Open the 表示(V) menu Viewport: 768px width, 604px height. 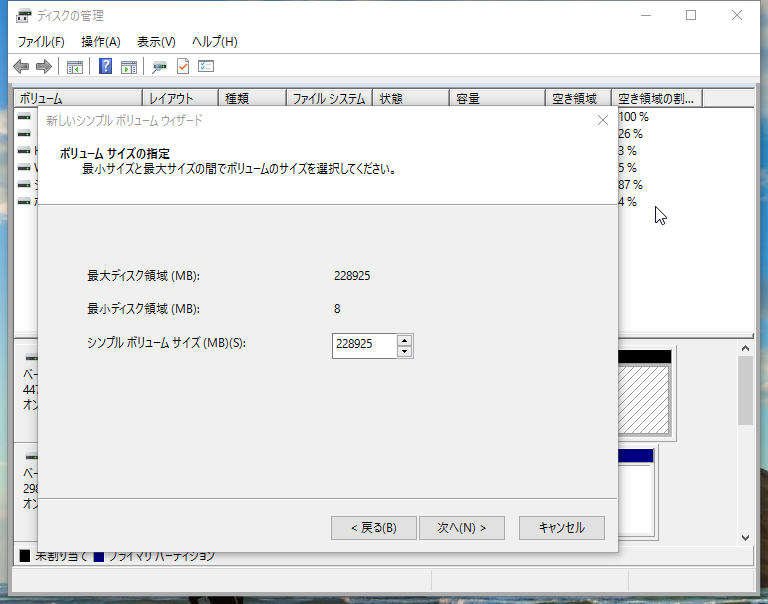(156, 42)
